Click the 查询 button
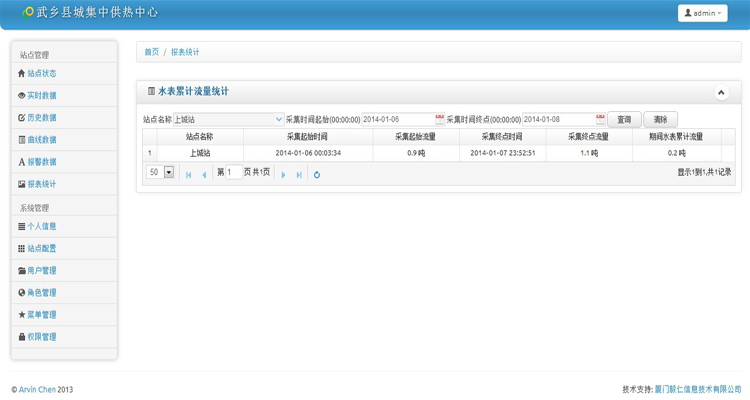 [624, 119]
